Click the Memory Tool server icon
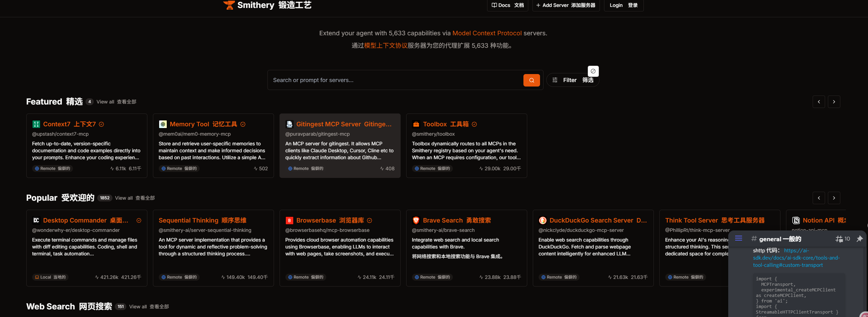Viewport: 868px width, 317px height. click(x=163, y=124)
